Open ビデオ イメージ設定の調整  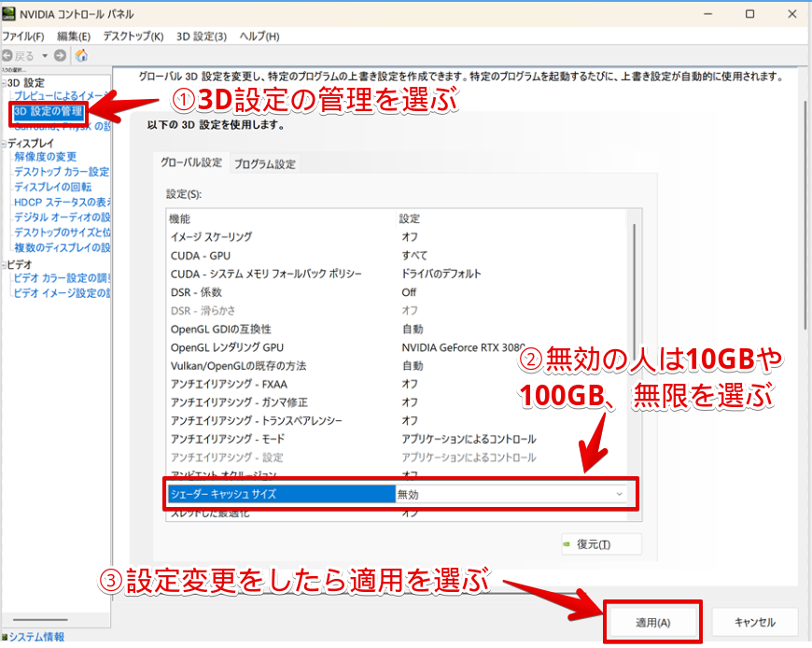[x=63, y=293]
